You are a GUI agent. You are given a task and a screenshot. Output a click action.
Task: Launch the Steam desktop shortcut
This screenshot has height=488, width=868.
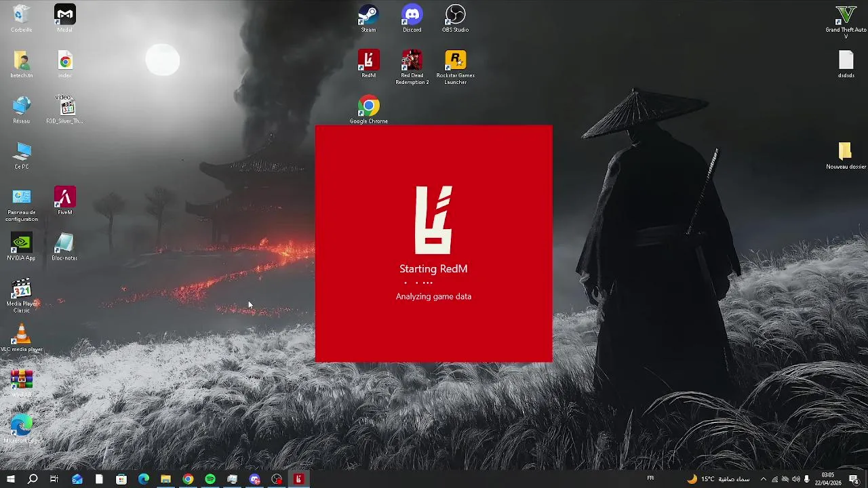tap(368, 18)
